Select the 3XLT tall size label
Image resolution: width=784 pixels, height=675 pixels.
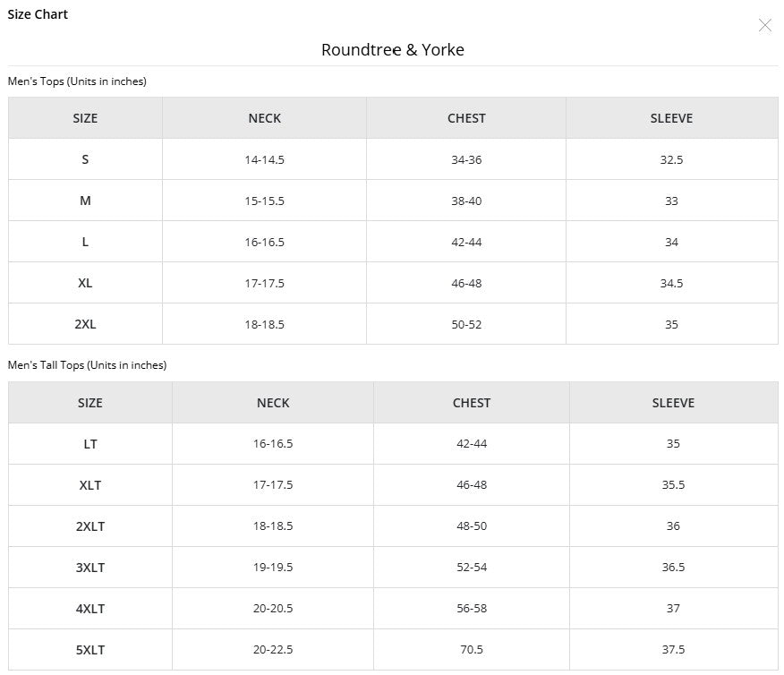[90, 568]
